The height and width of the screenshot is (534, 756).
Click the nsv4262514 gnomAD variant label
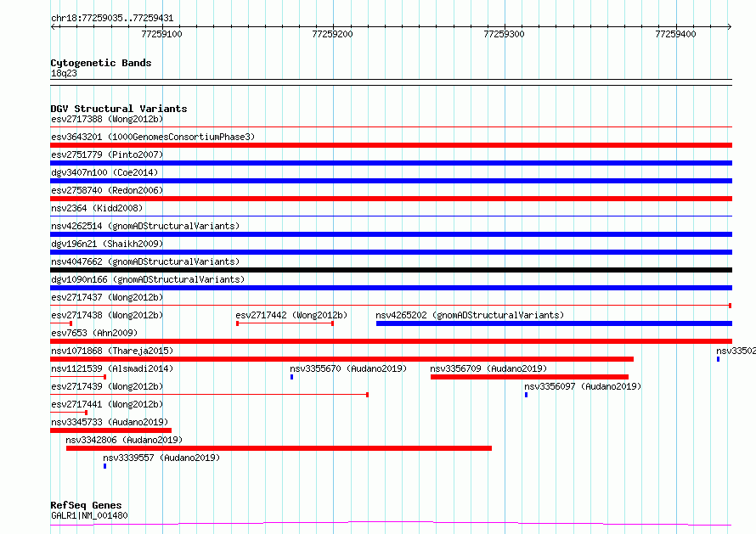(x=145, y=226)
